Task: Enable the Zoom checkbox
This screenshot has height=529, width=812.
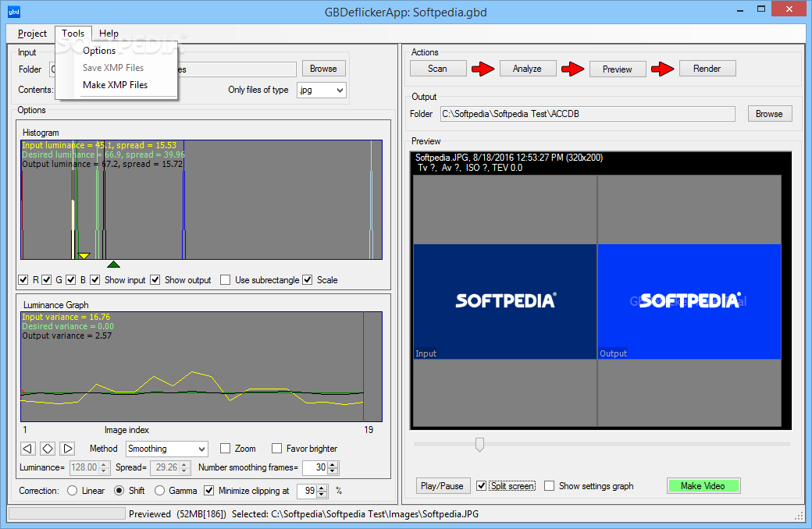Action: tap(226, 449)
